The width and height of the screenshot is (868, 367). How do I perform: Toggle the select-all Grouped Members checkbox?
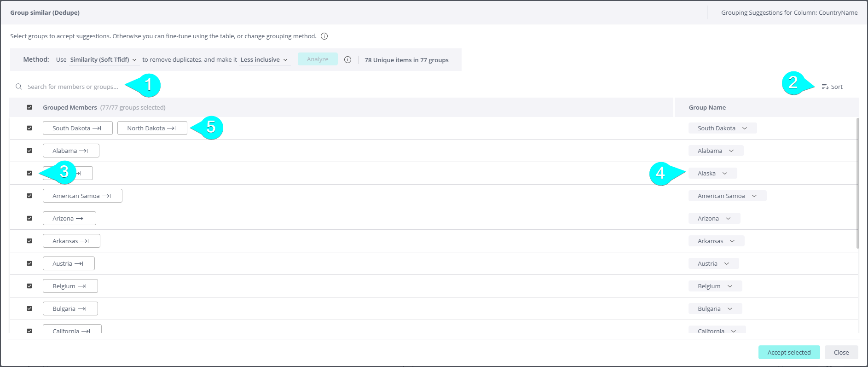click(x=29, y=107)
